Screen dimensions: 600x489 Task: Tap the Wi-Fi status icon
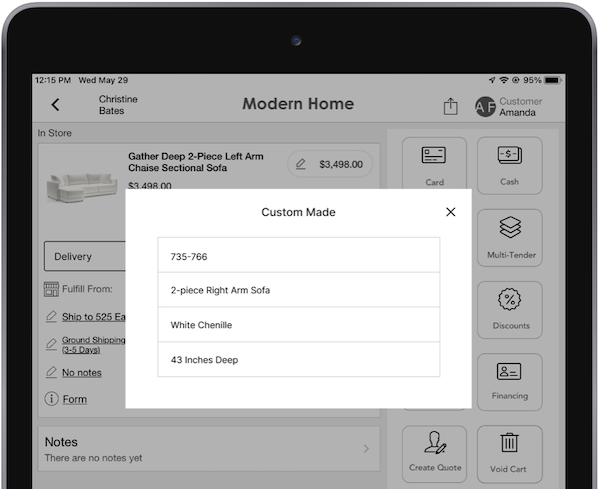(x=504, y=80)
